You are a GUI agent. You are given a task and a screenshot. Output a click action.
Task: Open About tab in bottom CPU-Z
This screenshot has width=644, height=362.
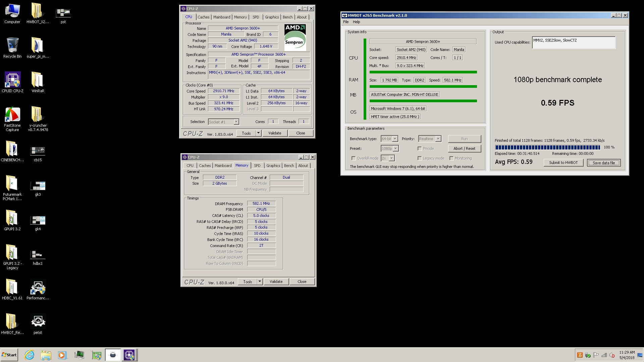click(x=303, y=166)
